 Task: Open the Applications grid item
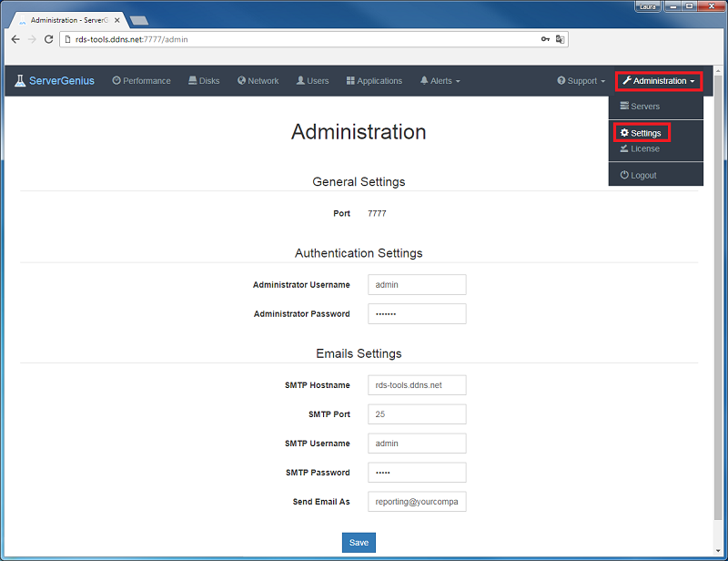click(x=374, y=81)
